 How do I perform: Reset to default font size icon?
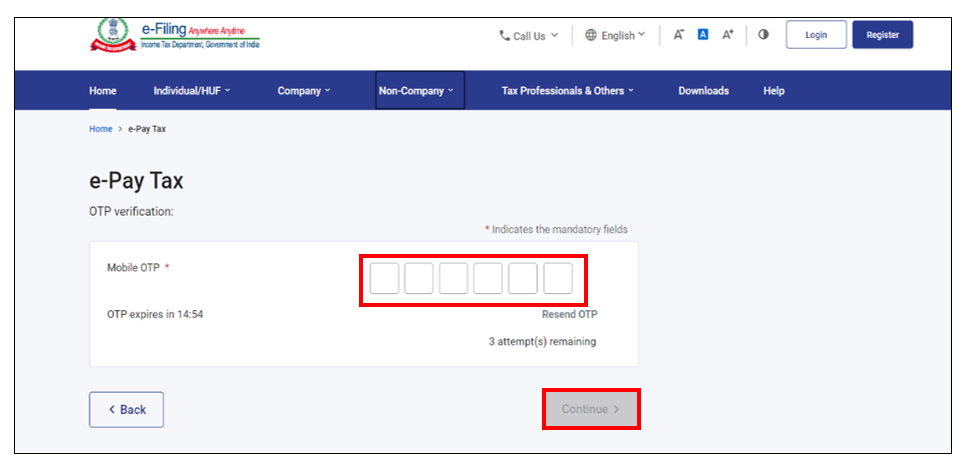pos(703,35)
